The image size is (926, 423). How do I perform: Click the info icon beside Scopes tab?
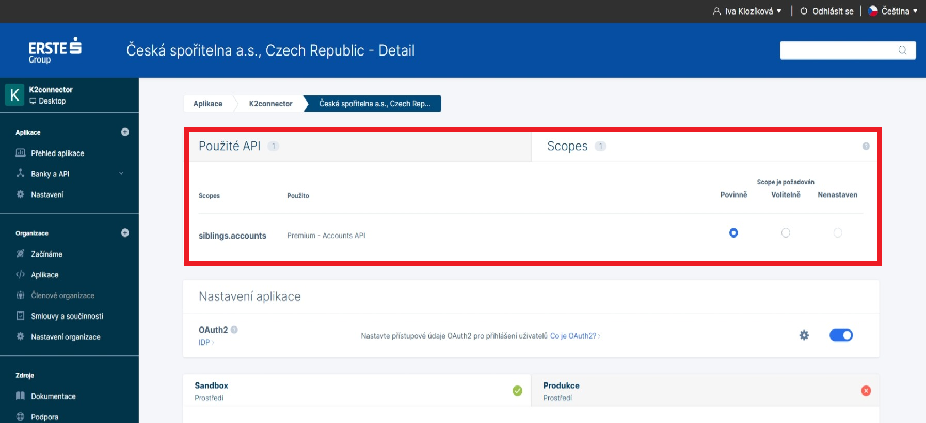click(866, 146)
